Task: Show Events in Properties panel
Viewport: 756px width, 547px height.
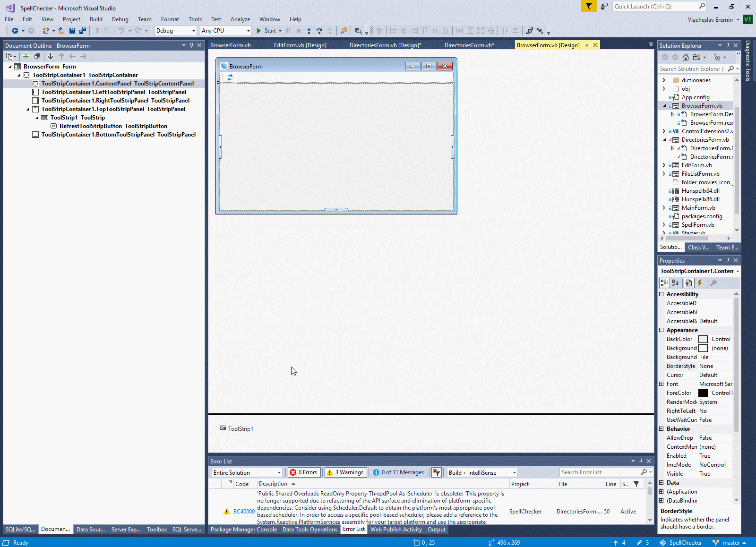Action: [x=700, y=283]
